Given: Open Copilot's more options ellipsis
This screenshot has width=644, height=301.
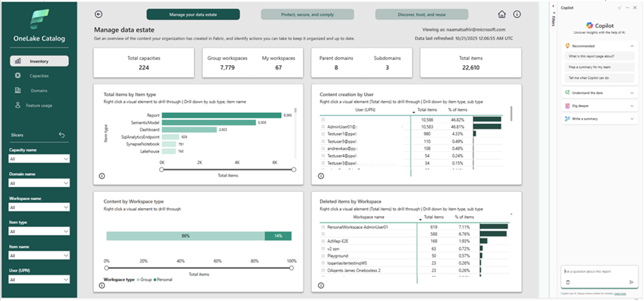Looking at the screenshot, I should pyautogui.click(x=627, y=8).
